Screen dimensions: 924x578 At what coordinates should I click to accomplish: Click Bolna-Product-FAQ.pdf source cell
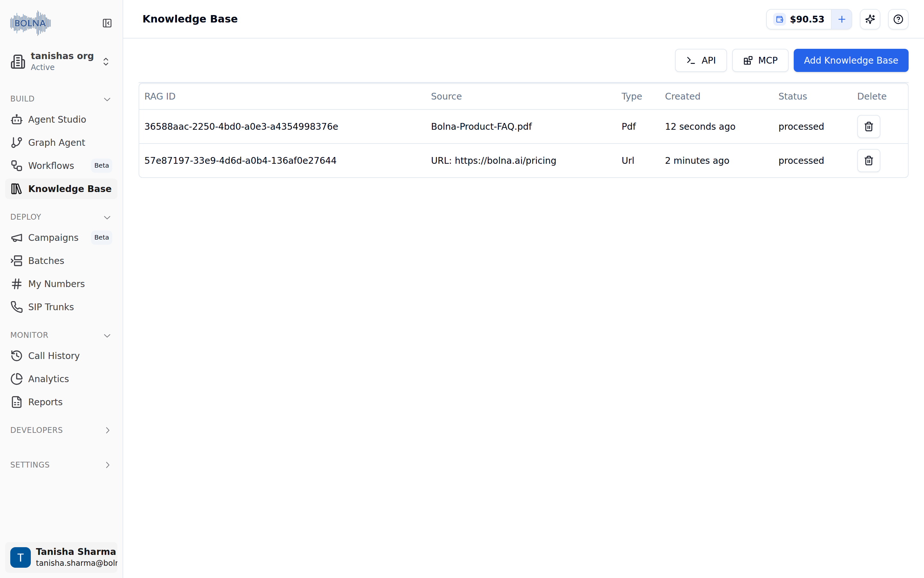click(481, 127)
